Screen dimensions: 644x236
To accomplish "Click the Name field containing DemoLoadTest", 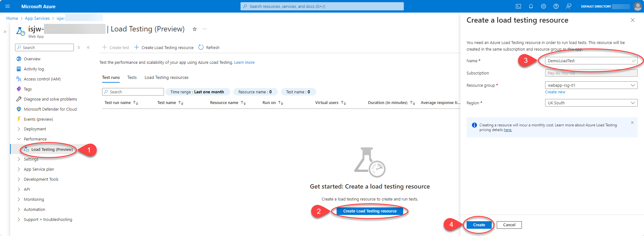I will click(x=591, y=61).
